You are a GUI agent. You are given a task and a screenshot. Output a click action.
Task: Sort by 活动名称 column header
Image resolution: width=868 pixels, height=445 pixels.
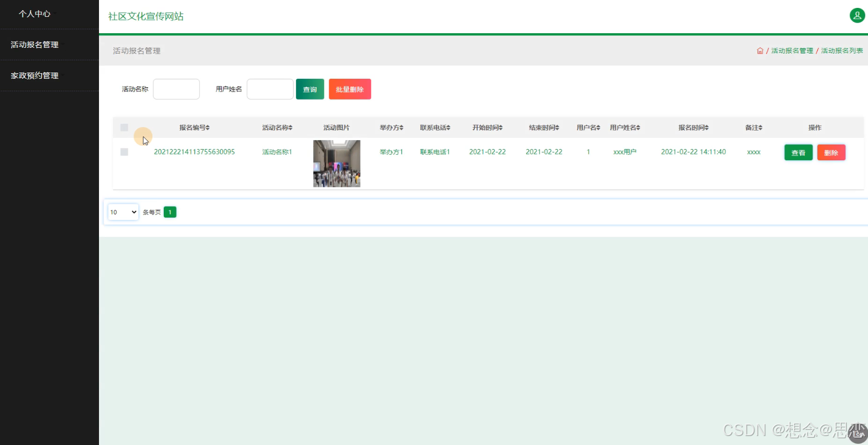pyautogui.click(x=277, y=128)
